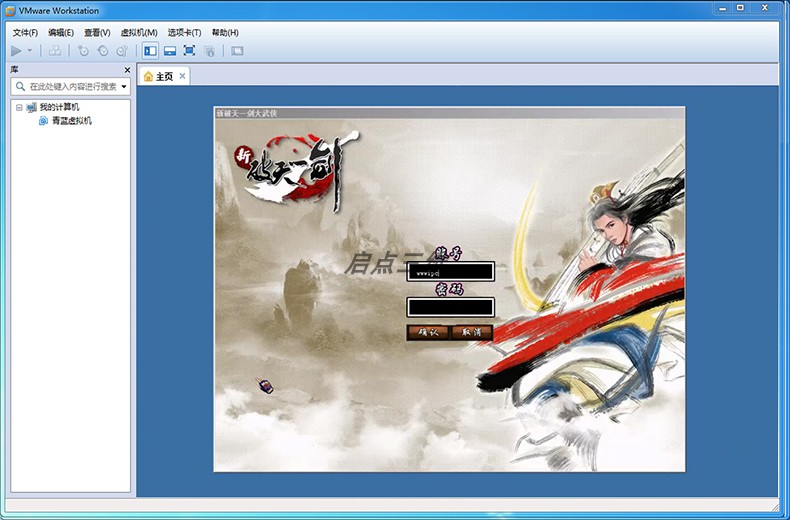Open the 查看(V) menu
Viewport: 790px width, 520px height.
[97, 33]
